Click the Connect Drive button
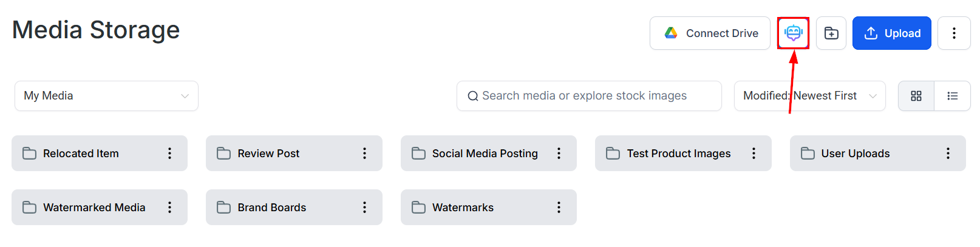The height and width of the screenshot is (247, 980). [709, 33]
